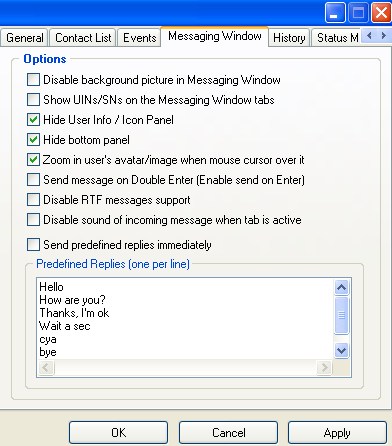Viewport: 392px width, 446px height.
Task: Enable Disable background picture in Messaging Window
Action: (x=33, y=80)
